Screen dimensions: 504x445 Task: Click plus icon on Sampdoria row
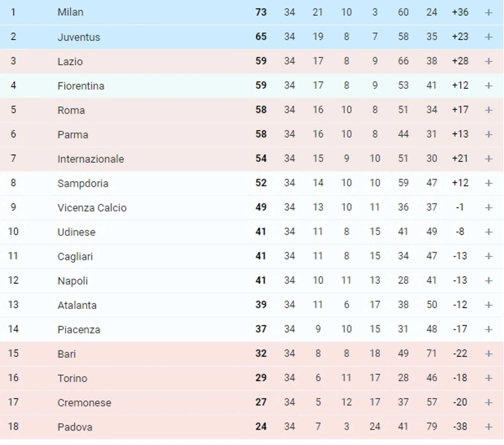488,183
